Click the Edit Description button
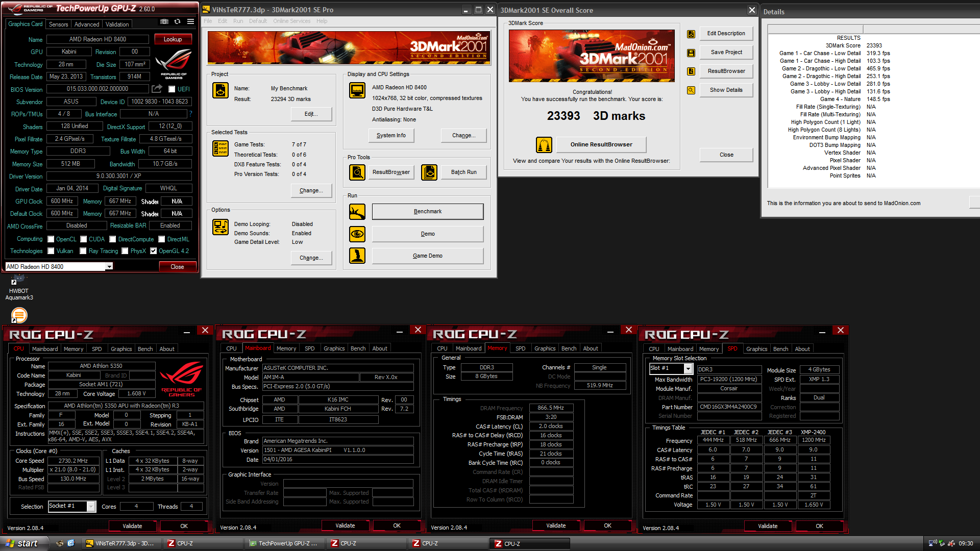Image resolution: width=980 pixels, height=551 pixels. click(x=726, y=34)
